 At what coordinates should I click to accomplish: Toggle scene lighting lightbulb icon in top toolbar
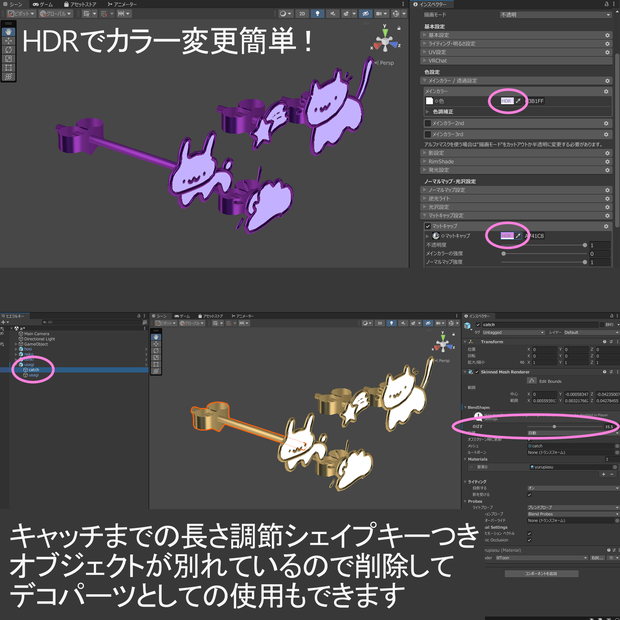[317, 13]
